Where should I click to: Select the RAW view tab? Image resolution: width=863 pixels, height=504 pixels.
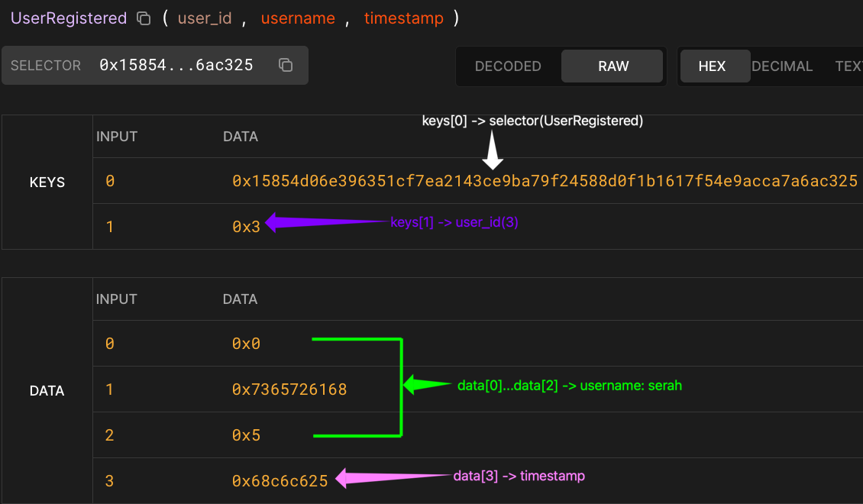[612, 66]
